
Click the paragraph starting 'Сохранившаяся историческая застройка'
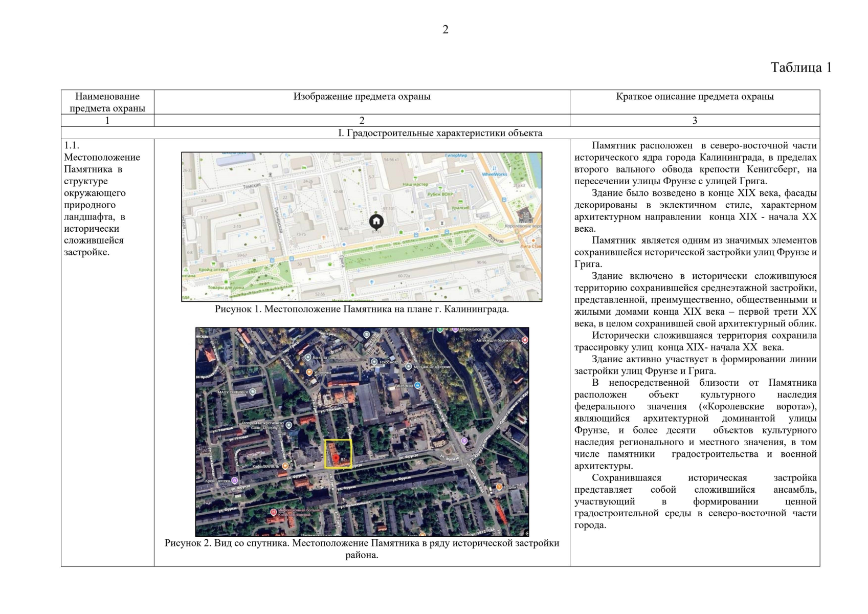pos(696,501)
